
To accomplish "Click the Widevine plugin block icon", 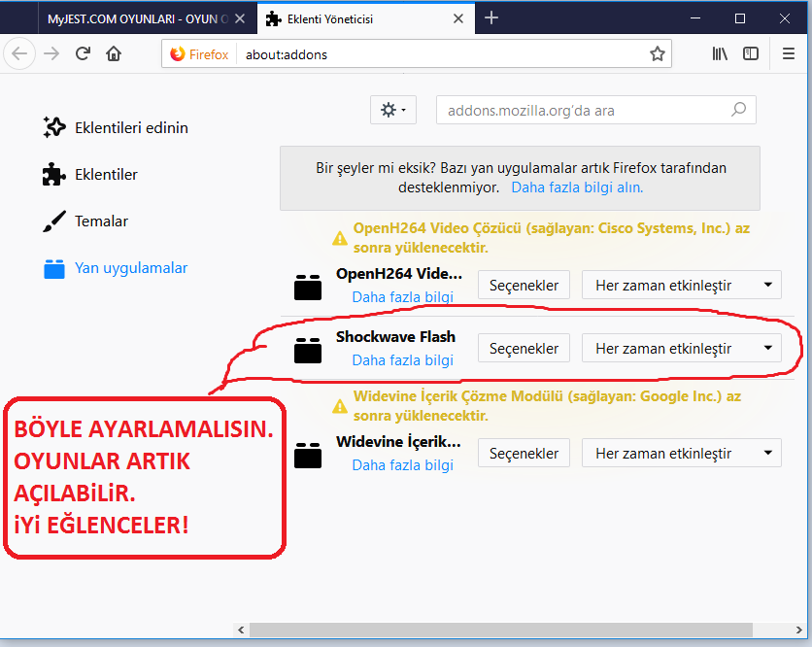I will click(308, 455).
